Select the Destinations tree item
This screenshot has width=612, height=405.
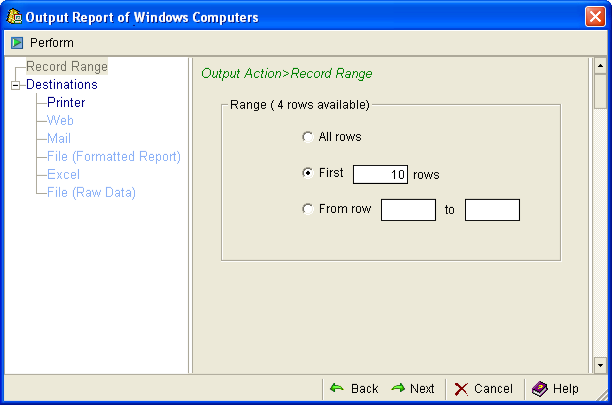coord(62,84)
